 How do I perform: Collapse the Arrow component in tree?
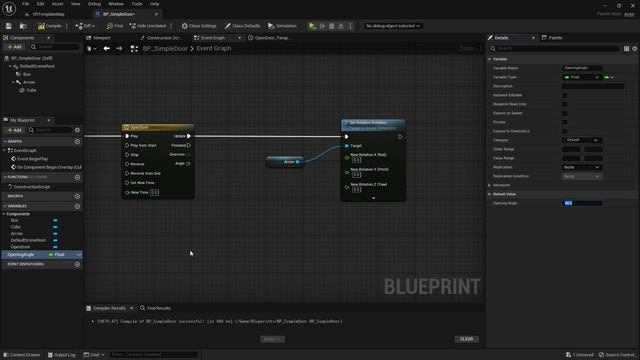tap(13, 82)
